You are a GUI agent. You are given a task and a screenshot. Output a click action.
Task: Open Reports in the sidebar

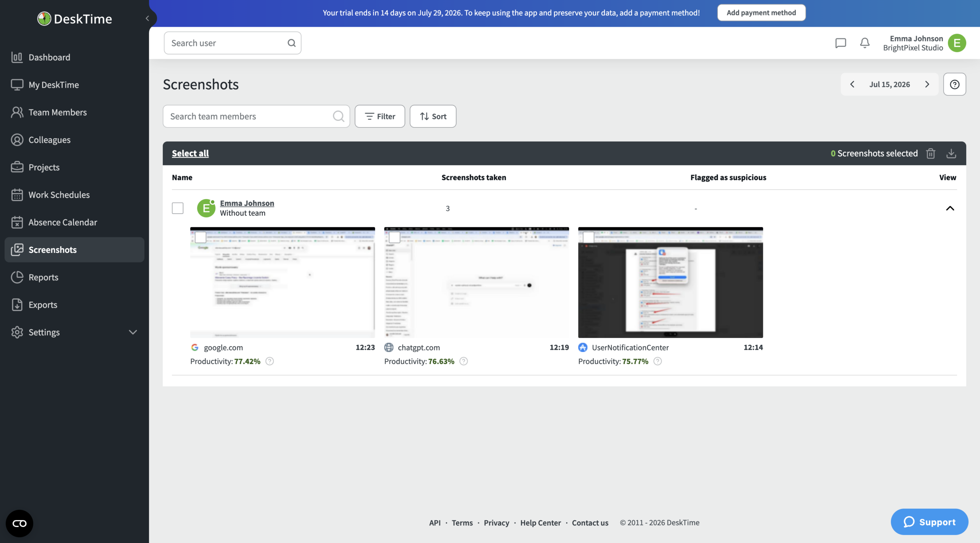coord(74,277)
